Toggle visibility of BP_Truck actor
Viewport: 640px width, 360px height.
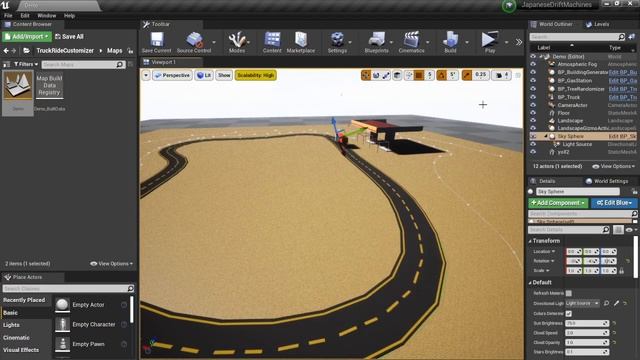[533, 97]
